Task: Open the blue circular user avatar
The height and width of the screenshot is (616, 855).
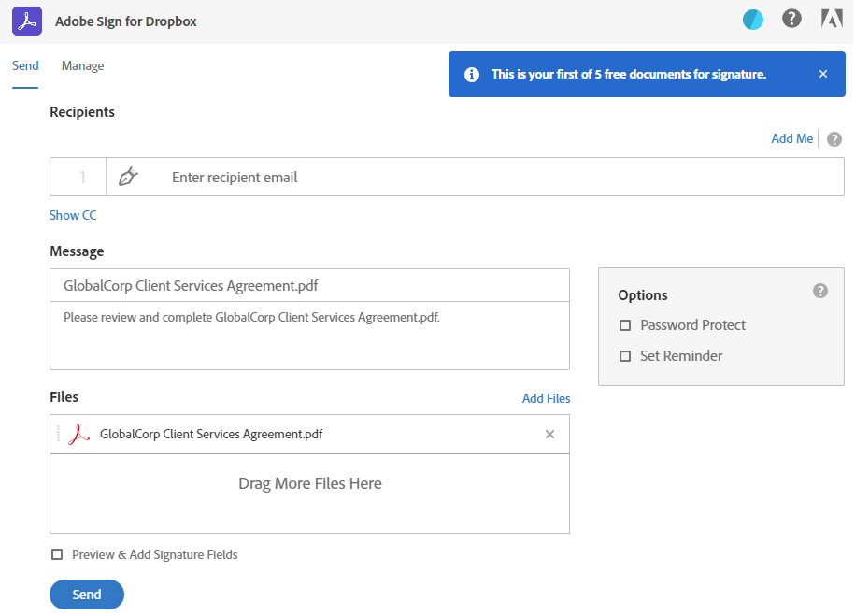Action: 752,21
